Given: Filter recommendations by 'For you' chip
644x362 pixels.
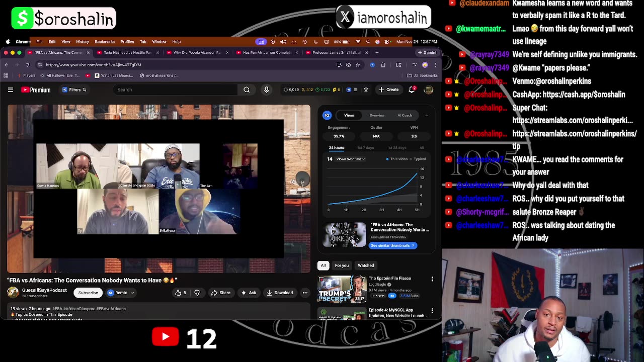Looking at the screenshot, I should 342,265.
